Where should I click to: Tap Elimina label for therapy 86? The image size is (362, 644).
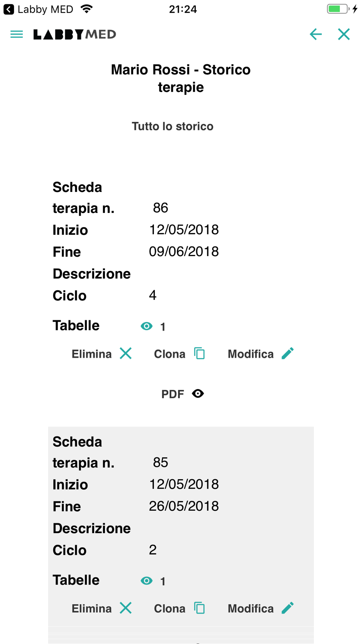point(92,354)
